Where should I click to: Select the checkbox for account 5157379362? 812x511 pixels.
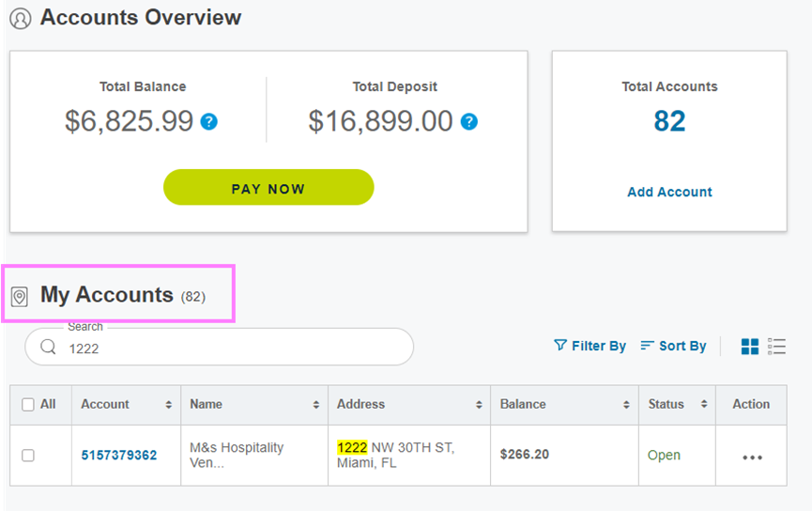click(28, 456)
